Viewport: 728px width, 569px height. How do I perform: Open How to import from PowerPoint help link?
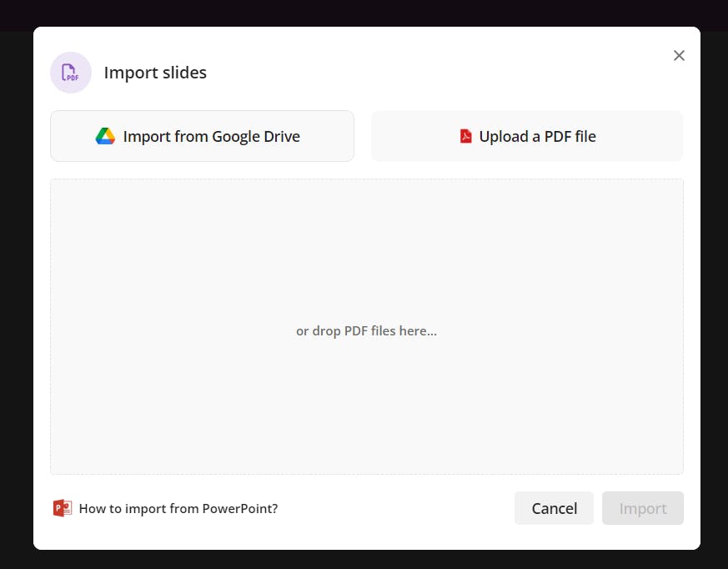(178, 508)
